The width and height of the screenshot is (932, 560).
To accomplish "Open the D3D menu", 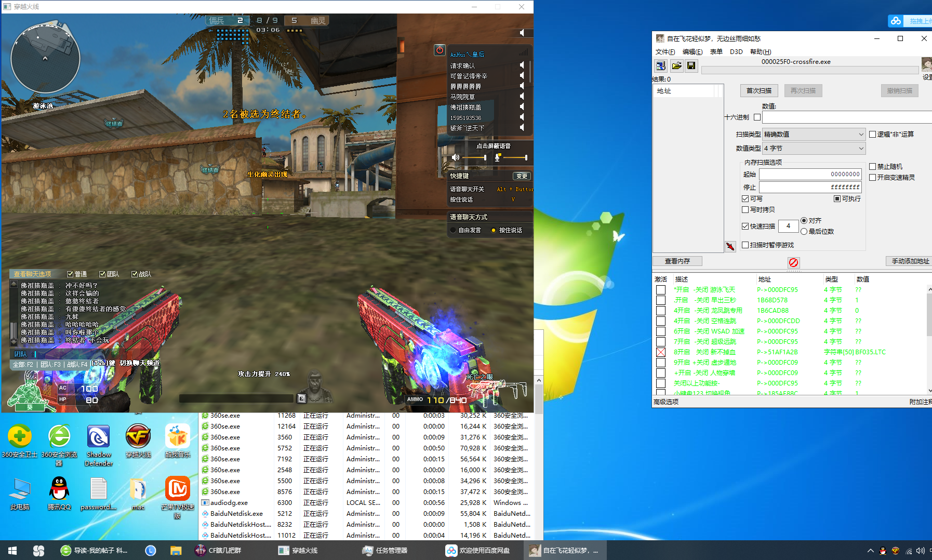I will click(736, 52).
